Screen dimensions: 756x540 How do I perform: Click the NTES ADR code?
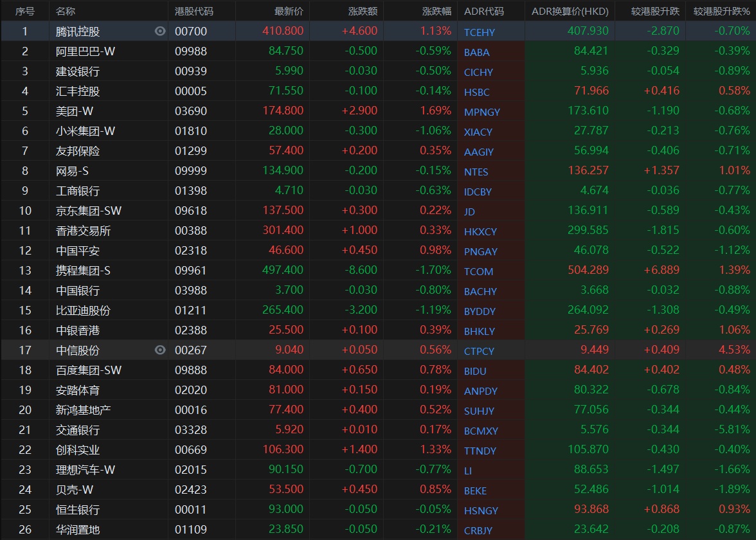click(x=476, y=172)
